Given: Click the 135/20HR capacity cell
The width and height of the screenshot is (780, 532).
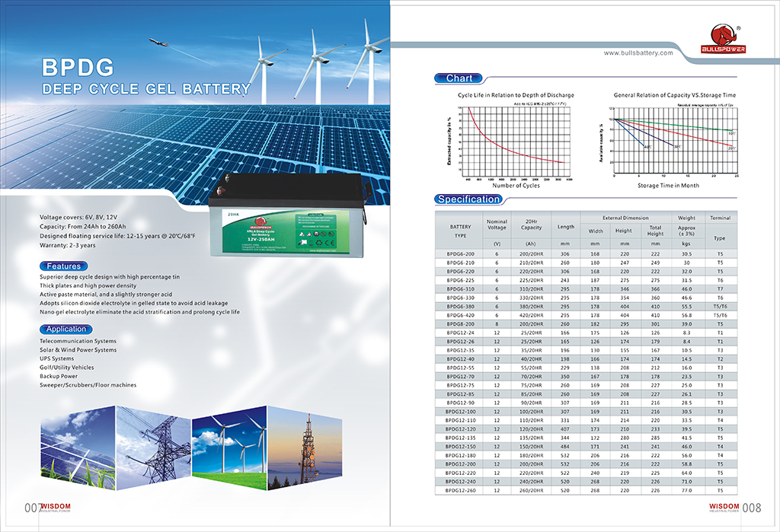Looking at the screenshot, I should (x=531, y=438).
